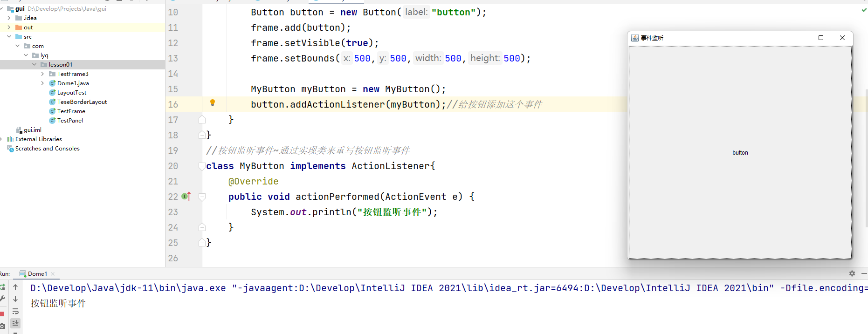
Task: Click fold end marker on line 17
Action: click(202, 120)
